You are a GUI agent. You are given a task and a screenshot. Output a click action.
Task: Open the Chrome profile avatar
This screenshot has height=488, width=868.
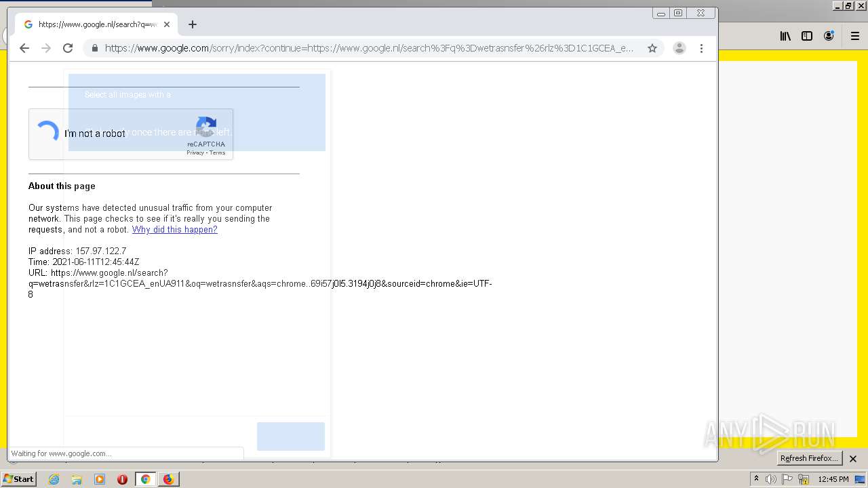click(679, 48)
